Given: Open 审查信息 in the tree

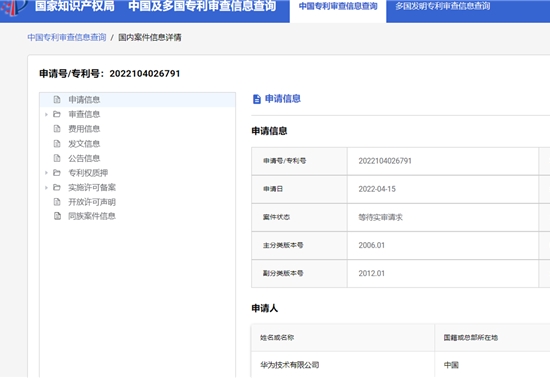Looking at the screenshot, I should pos(84,114).
